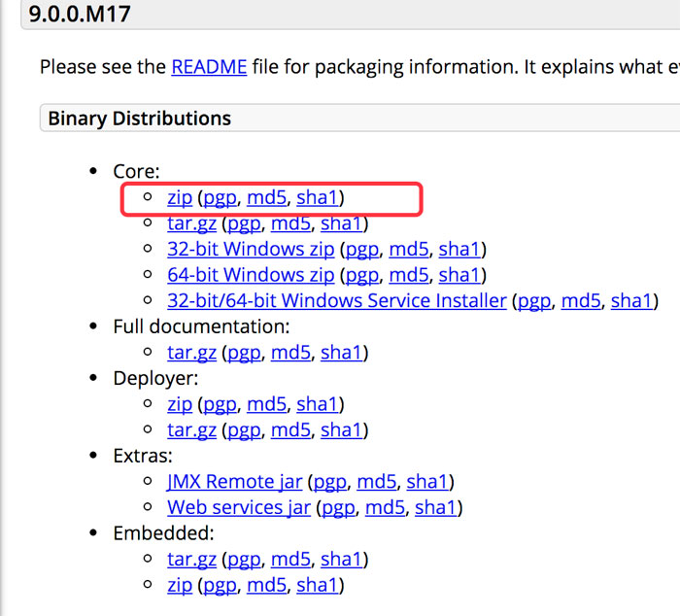The width and height of the screenshot is (680, 616).
Task: Download the Embedded zip file
Action: tap(180, 585)
